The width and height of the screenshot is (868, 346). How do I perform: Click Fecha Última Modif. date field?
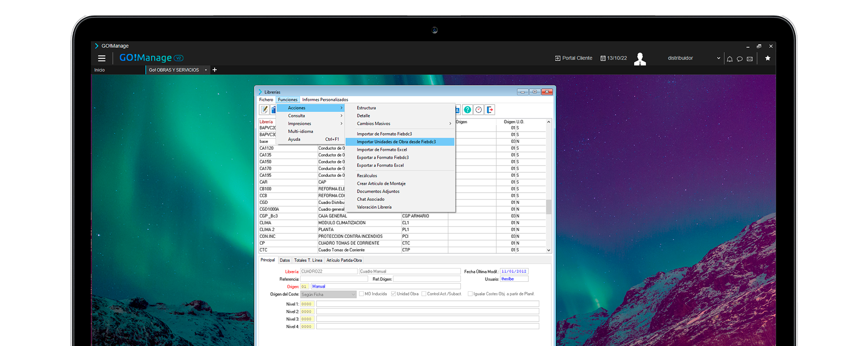coord(514,271)
